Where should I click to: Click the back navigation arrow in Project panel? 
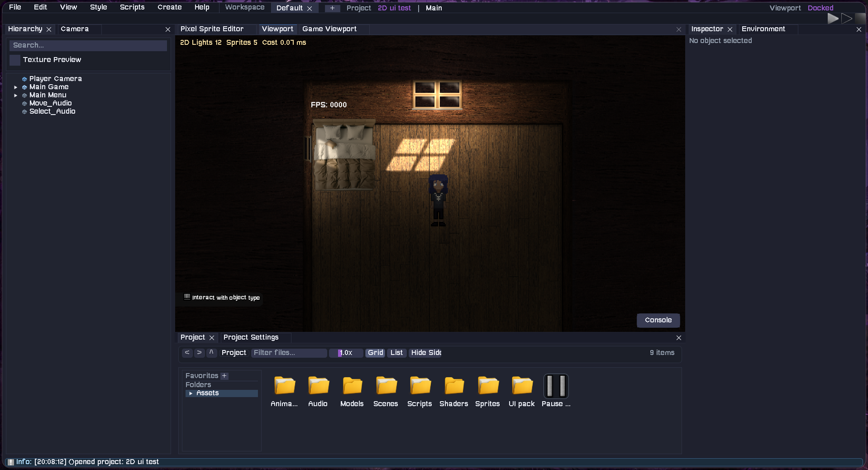tap(187, 353)
